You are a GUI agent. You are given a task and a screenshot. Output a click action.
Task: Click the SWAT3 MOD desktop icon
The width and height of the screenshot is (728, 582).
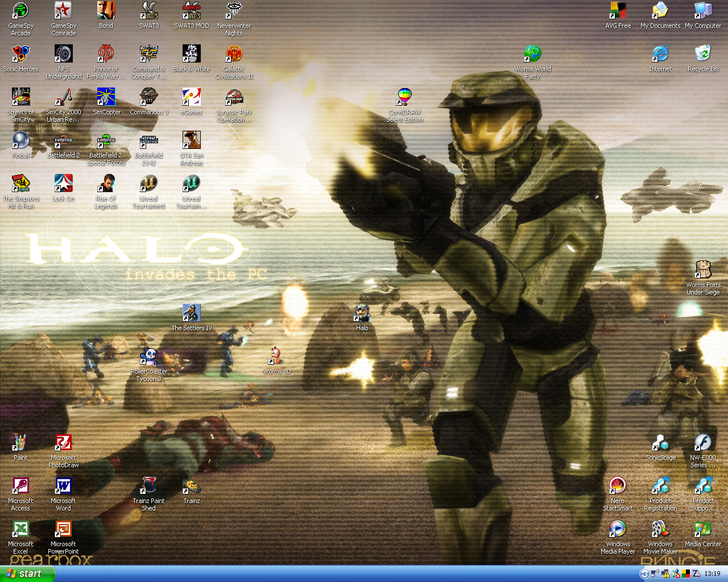[x=192, y=15]
